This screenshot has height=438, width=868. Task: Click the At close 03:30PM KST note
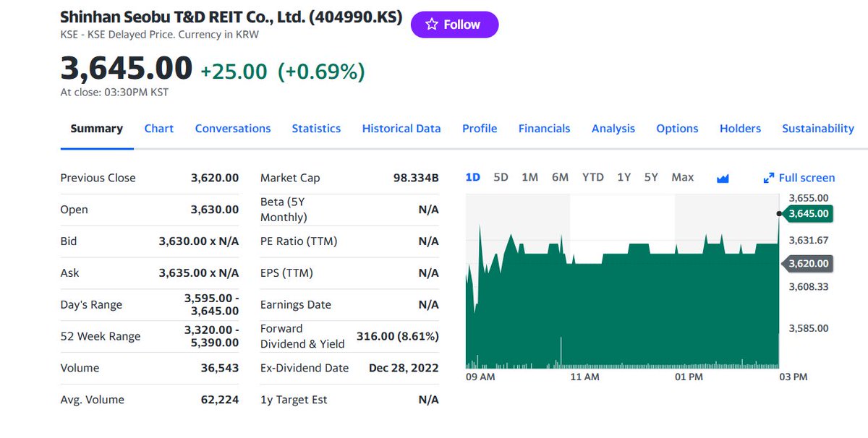(114, 93)
